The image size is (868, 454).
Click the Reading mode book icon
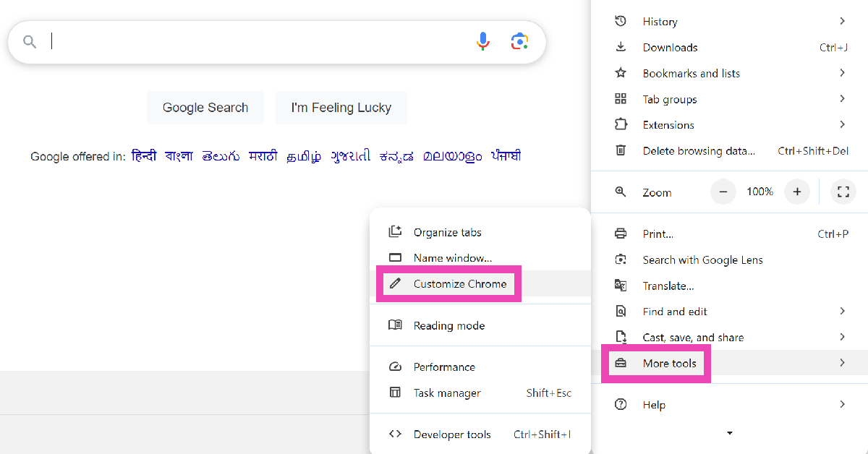point(395,325)
